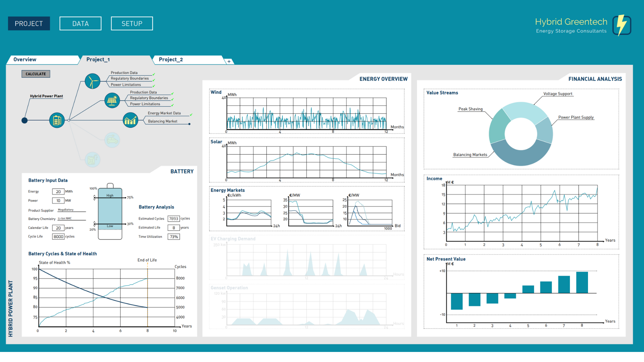Toggle solar Power Limitations checkmark
Screen dimensions: 644x362
172,105
